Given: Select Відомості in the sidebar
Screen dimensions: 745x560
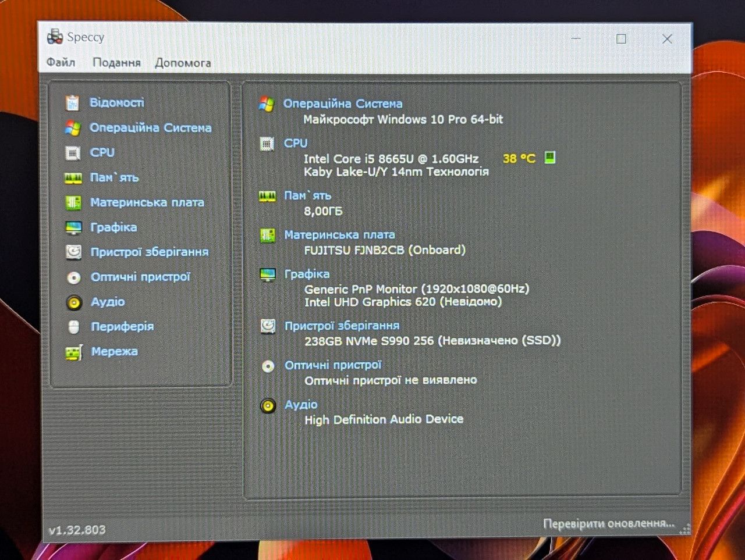Looking at the screenshot, I should point(117,102).
